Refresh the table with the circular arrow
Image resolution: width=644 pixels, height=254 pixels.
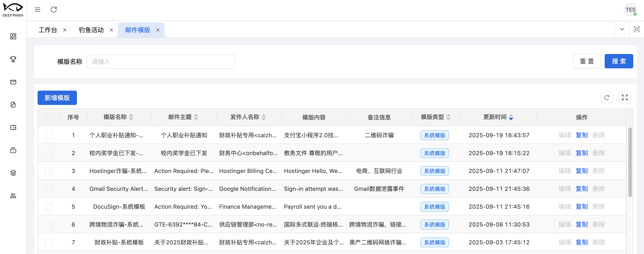click(x=607, y=98)
